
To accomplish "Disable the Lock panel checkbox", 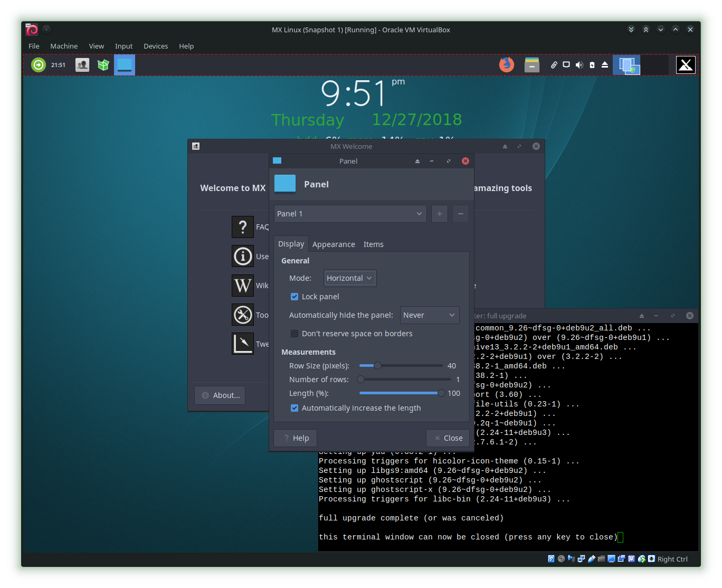I will pyautogui.click(x=294, y=297).
